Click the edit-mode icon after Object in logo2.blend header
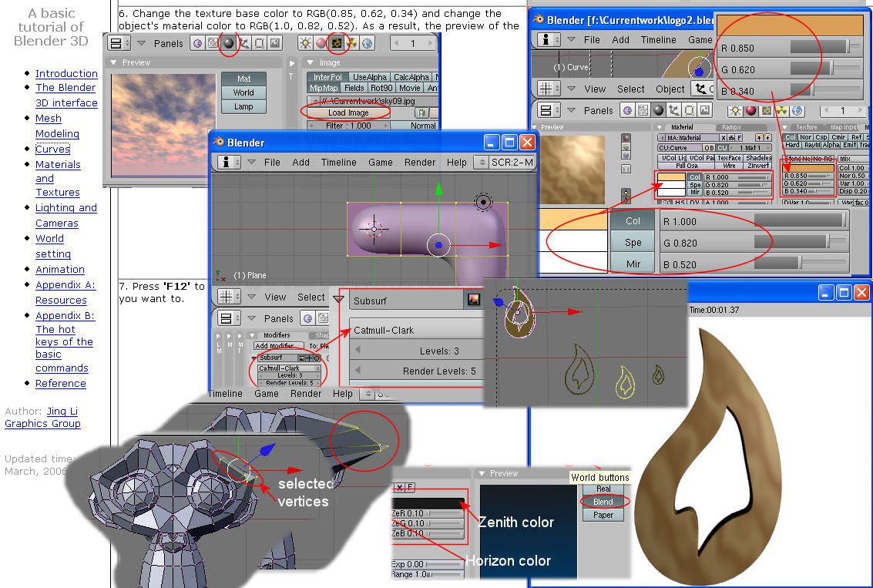The image size is (873, 588). point(700,89)
